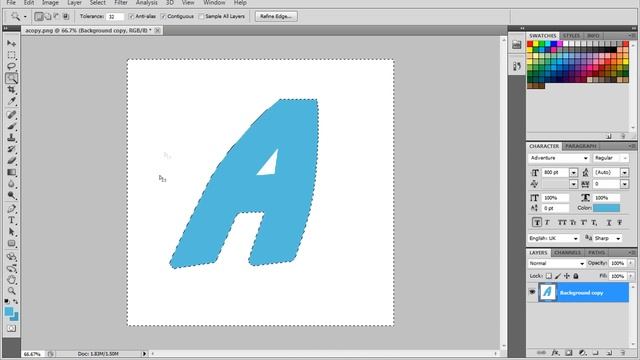Hide the Background copy layer
This screenshot has height=360, width=640.
tap(532, 292)
